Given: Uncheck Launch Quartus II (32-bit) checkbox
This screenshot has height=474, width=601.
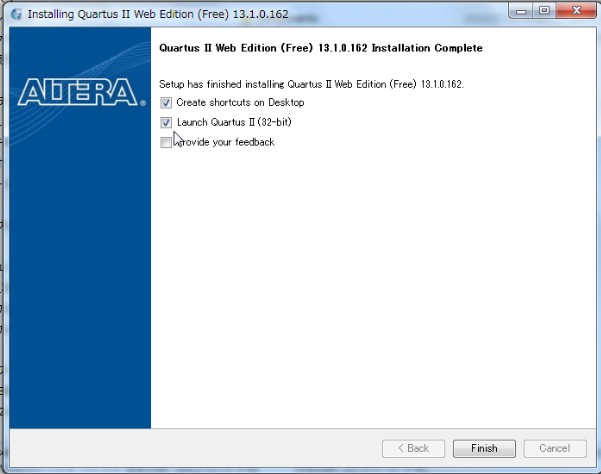Looking at the screenshot, I should click(x=166, y=123).
